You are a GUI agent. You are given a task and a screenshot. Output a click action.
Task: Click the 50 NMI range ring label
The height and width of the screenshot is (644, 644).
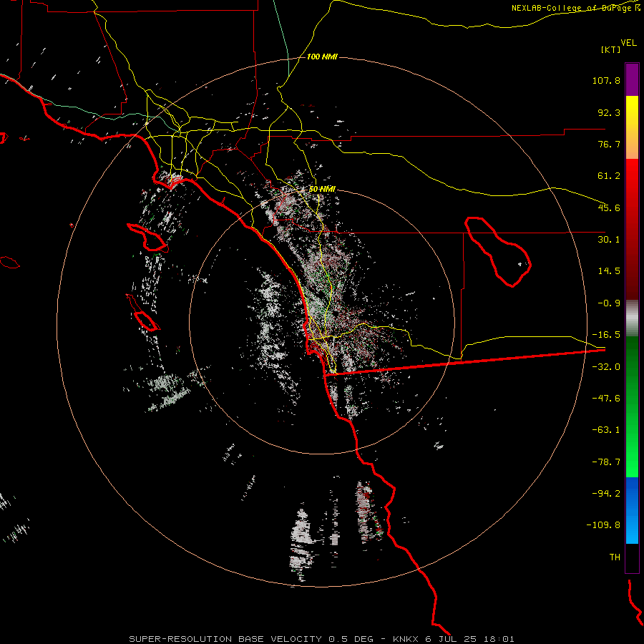pyautogui.click(x=322, y=189)
